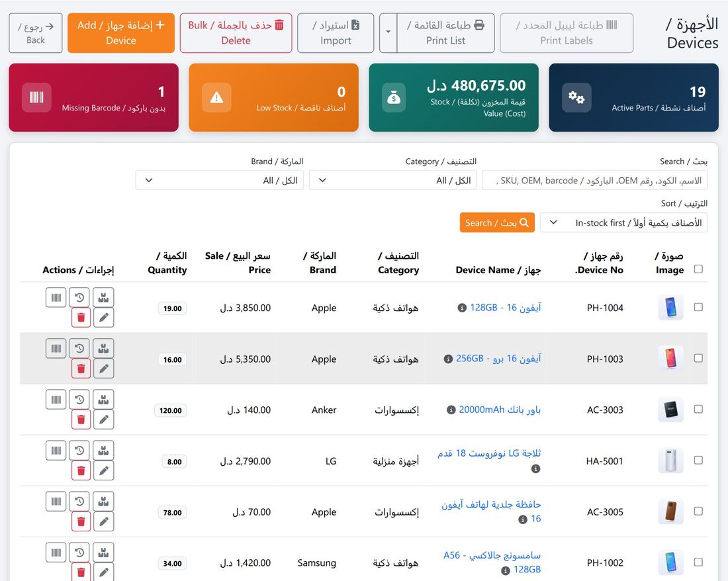Open history icon for PH-1003 row
The image size is (728, 581).
tap(79, 349)
